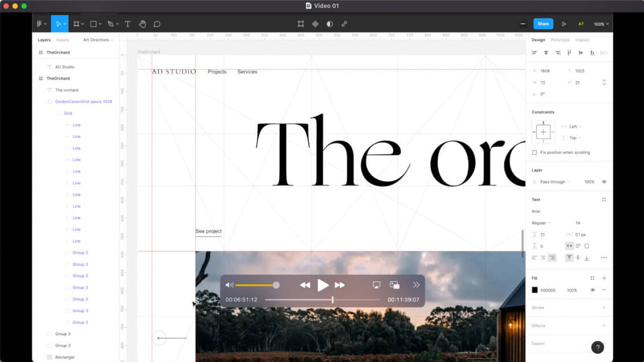Screen dimensions: 644x362
Task: Open the 100% zoom dropdown
Action: 601,24
